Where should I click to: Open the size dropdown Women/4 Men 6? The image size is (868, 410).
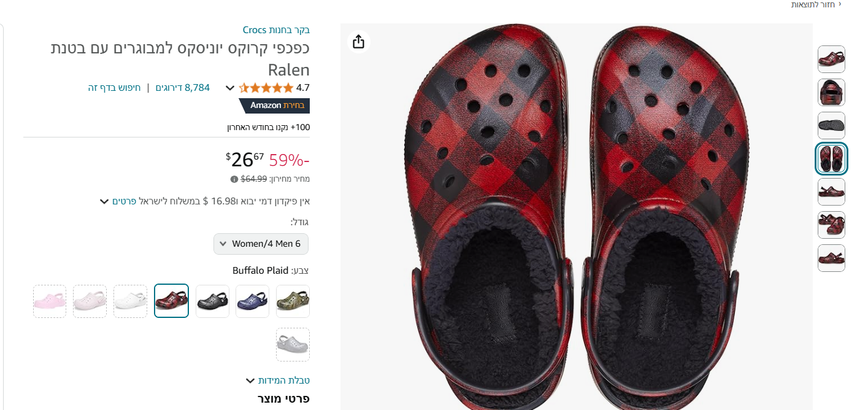tap(261, 244)
